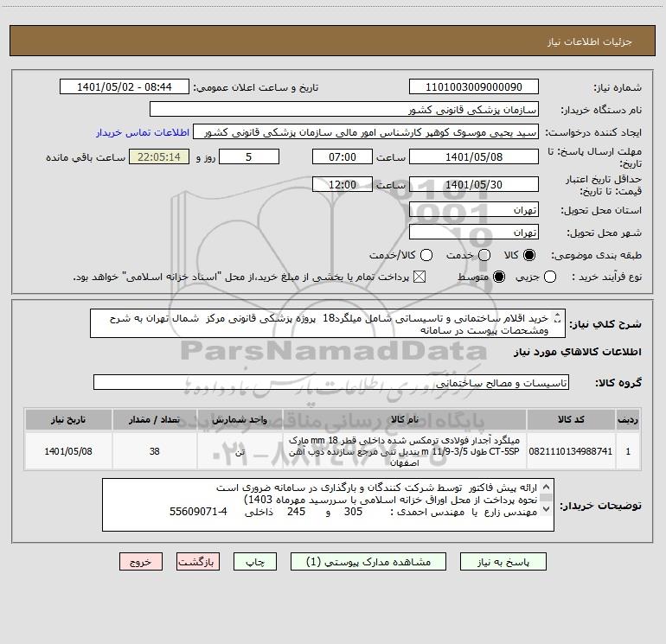
Task: Click product code 0821110134988741 cell
Action: pos(571,451)
